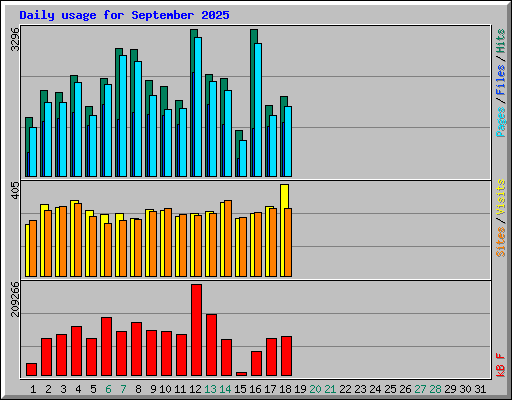Click the green weekend day label 7
The image size is (512, 400).
pyautogui.click(x=123, y=389)
